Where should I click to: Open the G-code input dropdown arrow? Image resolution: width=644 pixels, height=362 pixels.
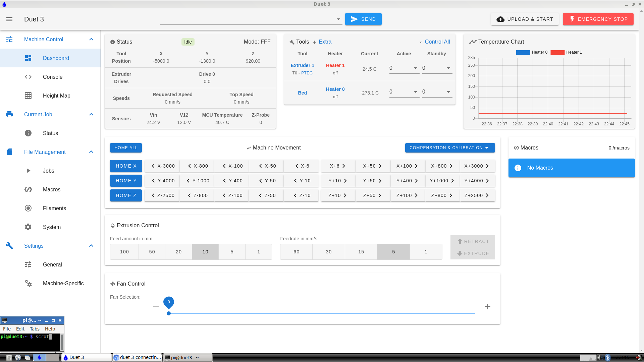pyautogui.click(x=338, y=19)
